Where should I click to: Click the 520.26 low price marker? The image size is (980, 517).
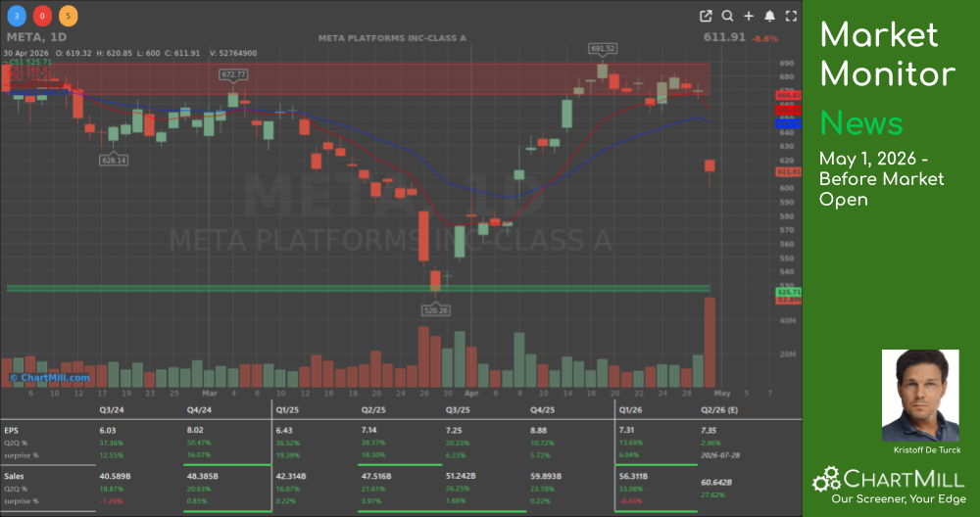click(x=436, y=310)
